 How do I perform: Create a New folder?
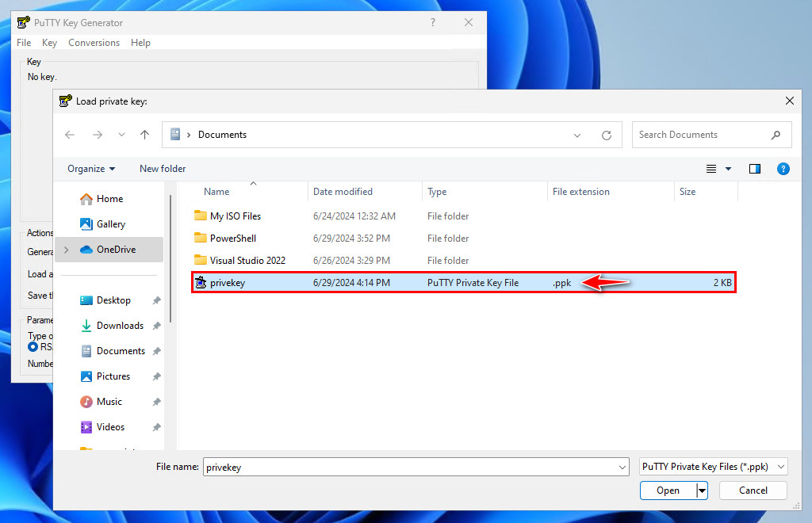163,169
